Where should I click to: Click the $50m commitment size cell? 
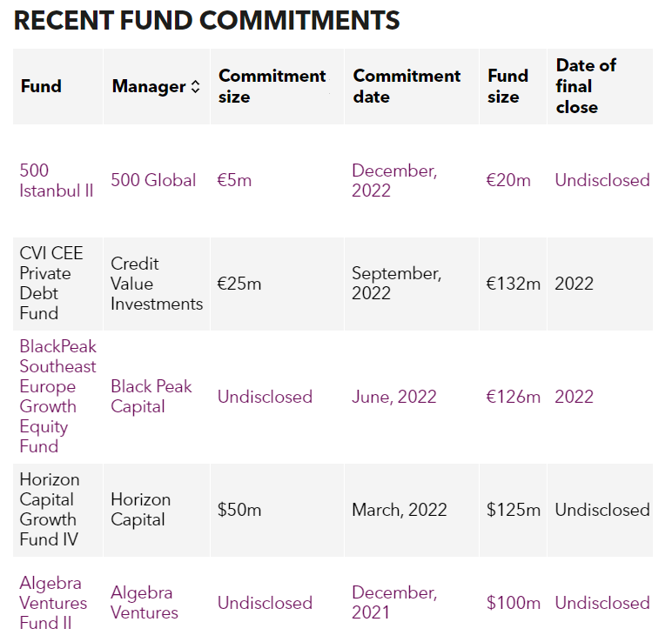pos(277,510)
